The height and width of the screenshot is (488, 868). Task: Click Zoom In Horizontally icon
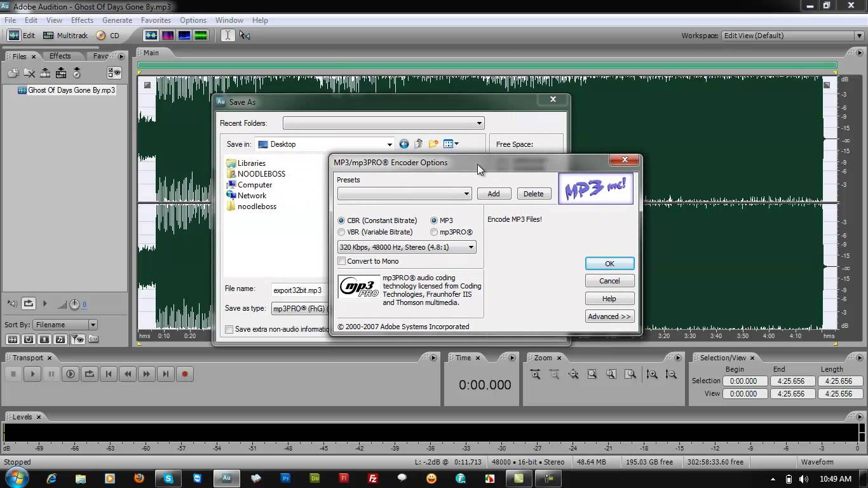535,374
